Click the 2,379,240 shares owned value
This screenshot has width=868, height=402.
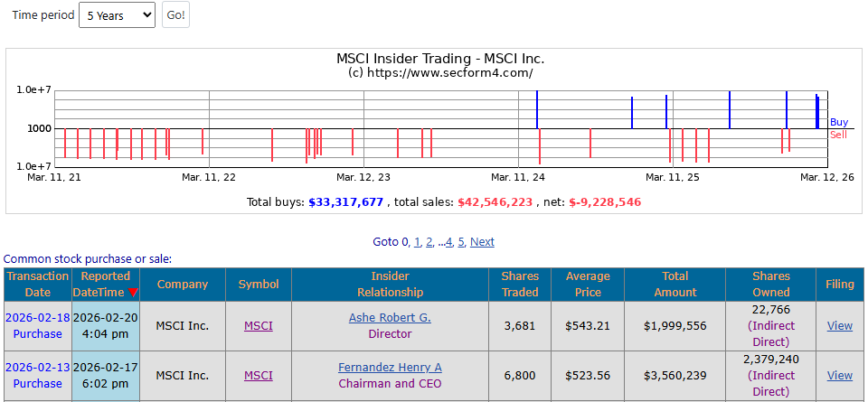(x=771, y=359)
